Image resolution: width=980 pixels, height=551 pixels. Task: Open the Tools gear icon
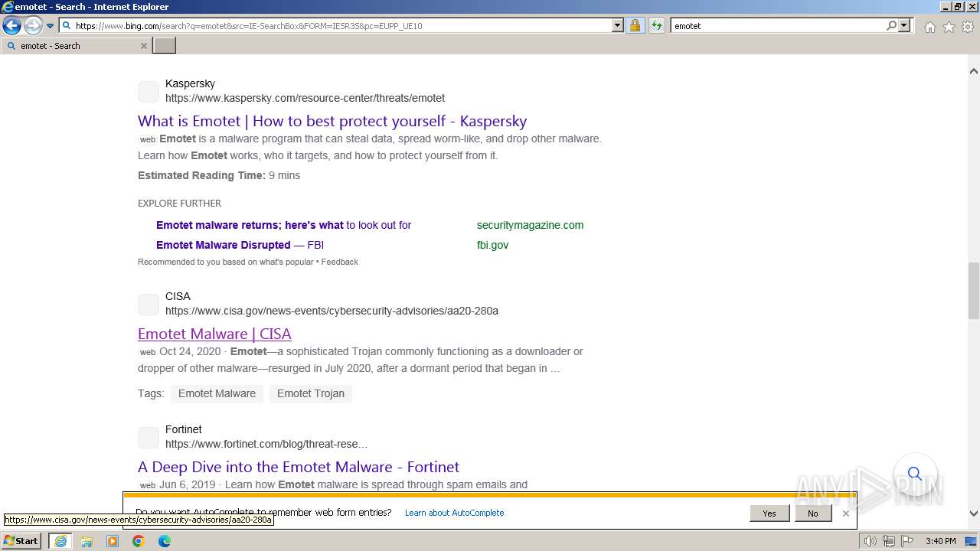coord(968,27)
